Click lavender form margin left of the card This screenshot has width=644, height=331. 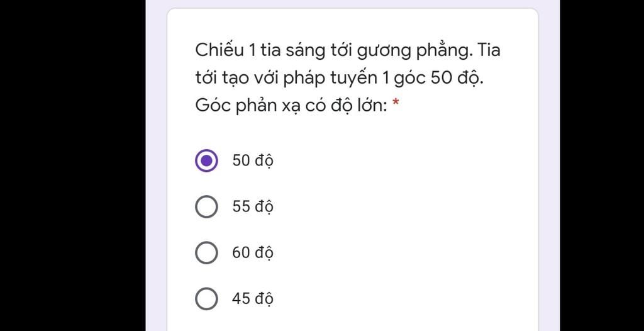(x=156, y=164)
